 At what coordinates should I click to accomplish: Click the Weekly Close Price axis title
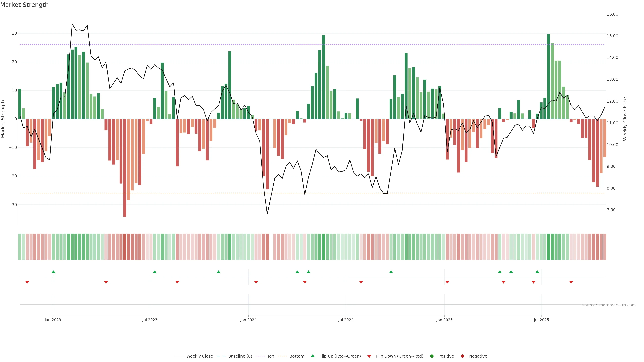tap(625, 119)
